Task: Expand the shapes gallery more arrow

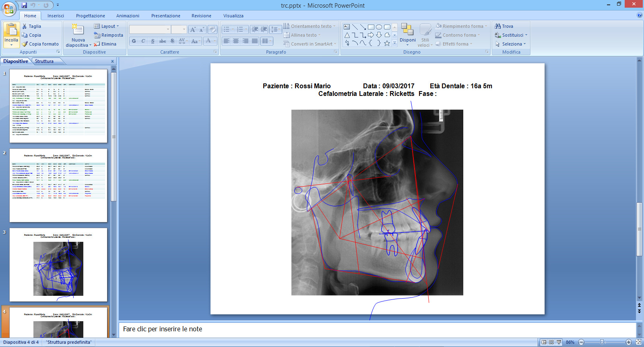Action: pos(395,43)
